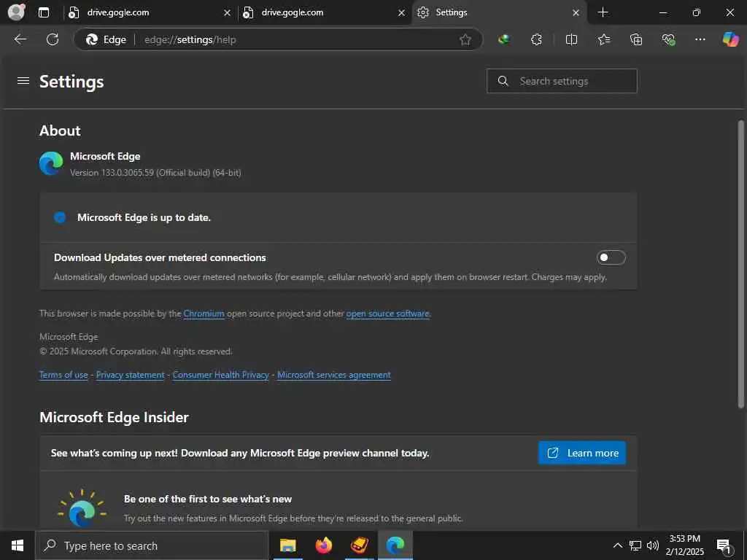Open the Favorites list icon
The image size is (747, 560).
click(603, 39)
